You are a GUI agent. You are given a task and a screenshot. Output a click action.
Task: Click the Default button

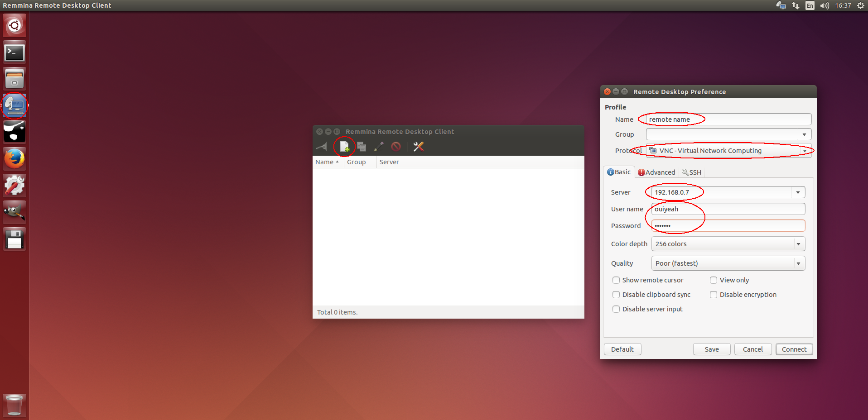point(622,349)
